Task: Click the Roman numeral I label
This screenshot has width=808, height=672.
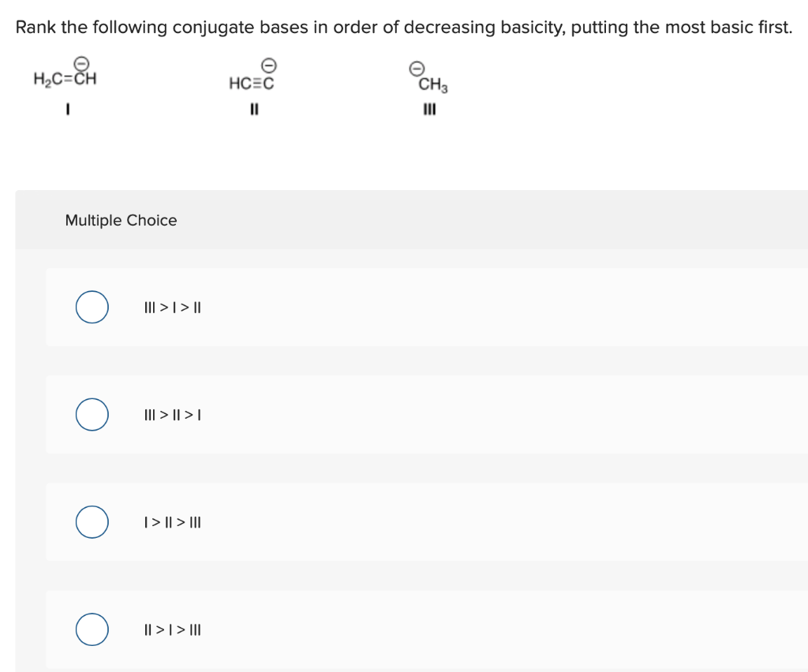Action: [x=67, y=110]
